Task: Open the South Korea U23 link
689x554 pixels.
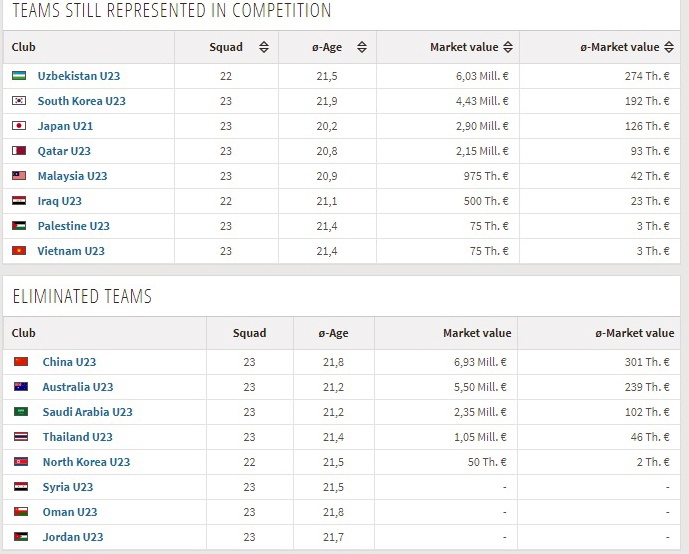Action: tap(82, 101)
